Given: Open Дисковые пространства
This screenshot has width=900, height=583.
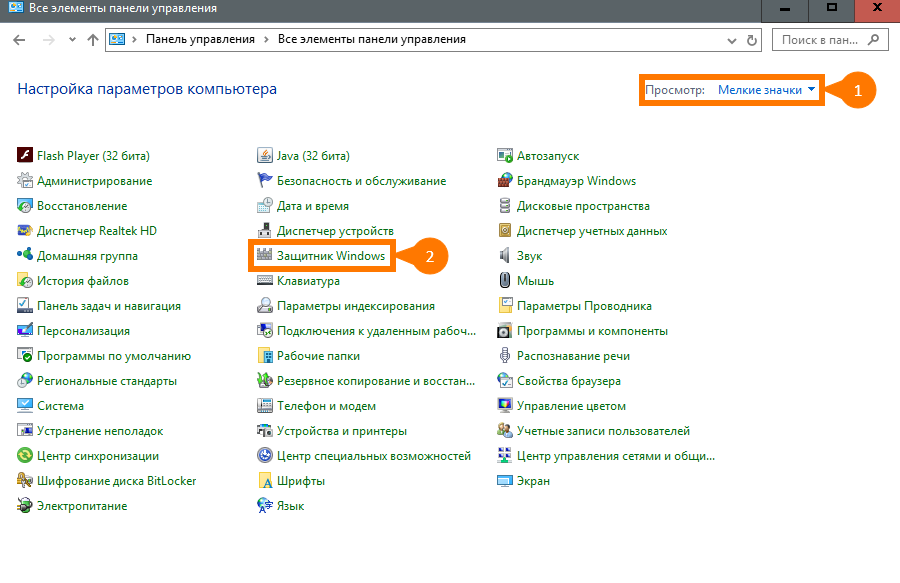Looking at the screenshot, I should (583, 206).
